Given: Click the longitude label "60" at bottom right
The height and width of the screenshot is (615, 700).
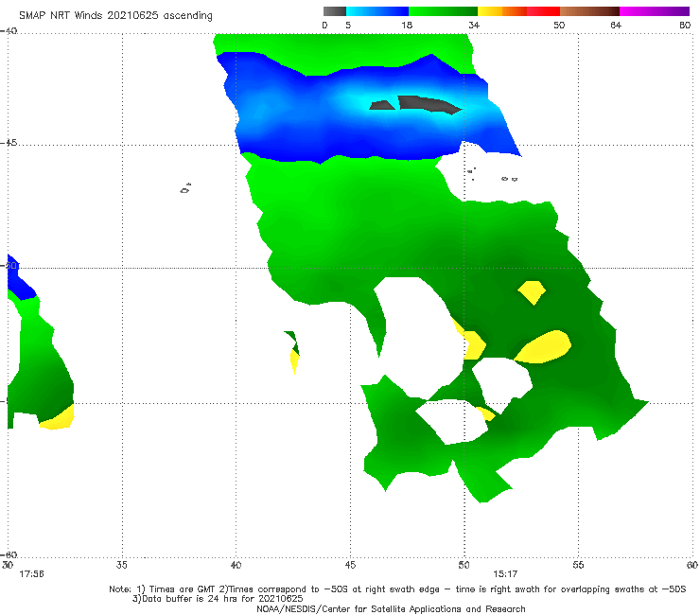Looking at the screenshot, I should [692, 565].
